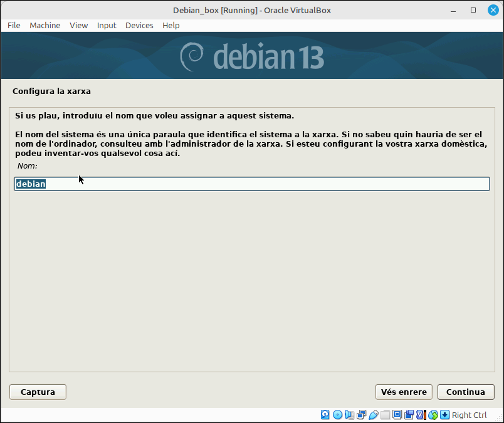Click the recording status icon
Screen dimensions: 504x423
409,415
